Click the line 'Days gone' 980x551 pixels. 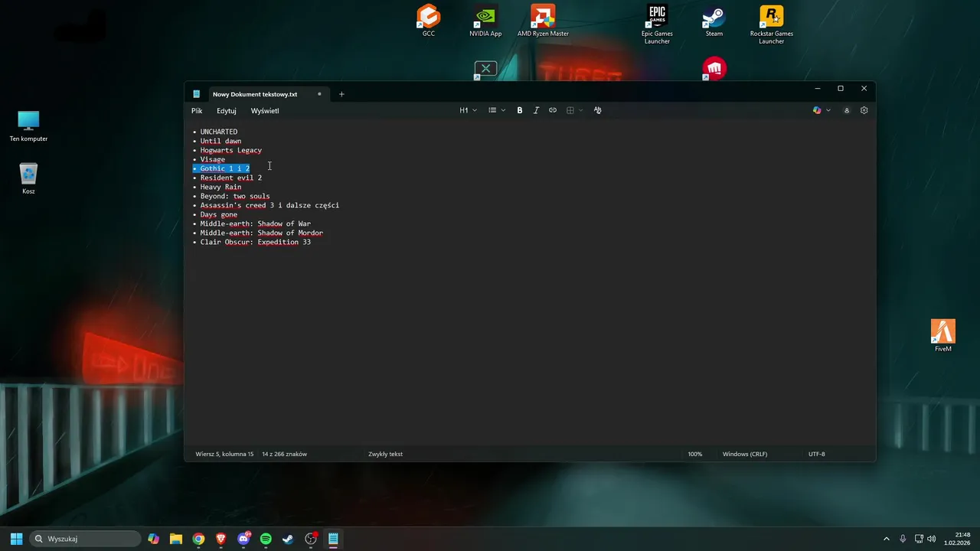click(219, 214)
